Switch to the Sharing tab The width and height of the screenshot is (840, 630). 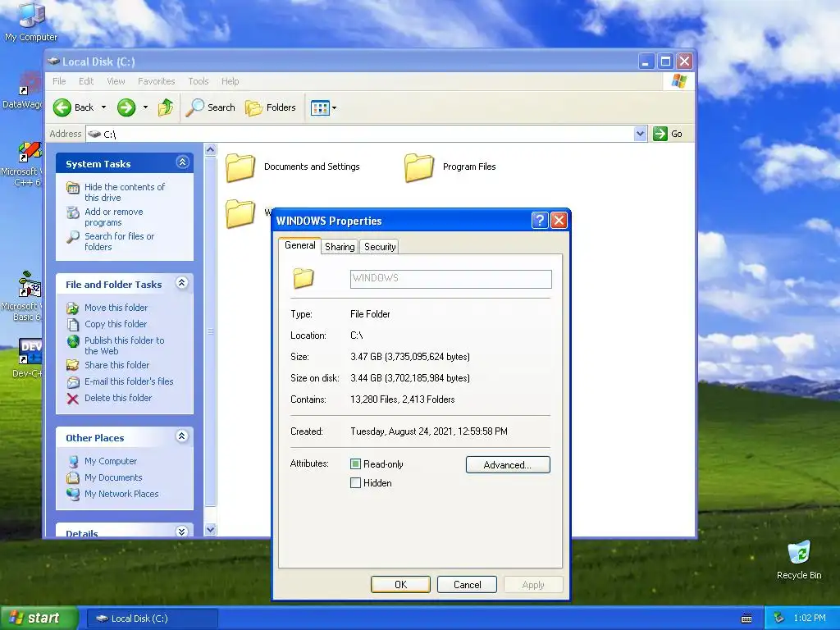pos(340,246)
